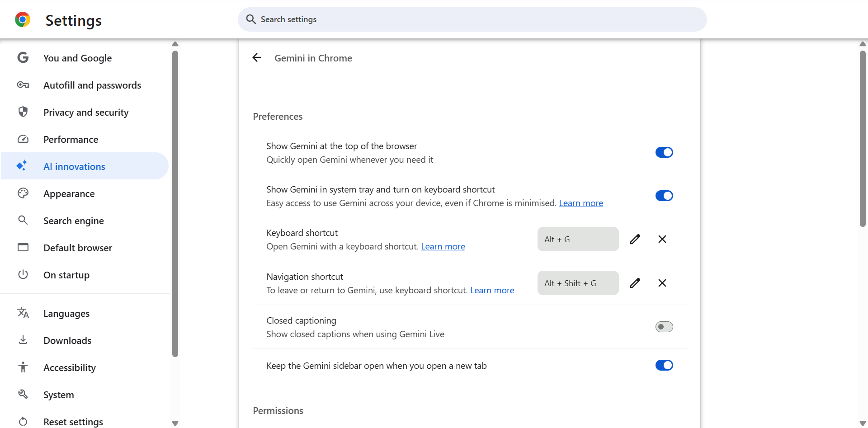Open Accessibility settings section

coord(85,367)
